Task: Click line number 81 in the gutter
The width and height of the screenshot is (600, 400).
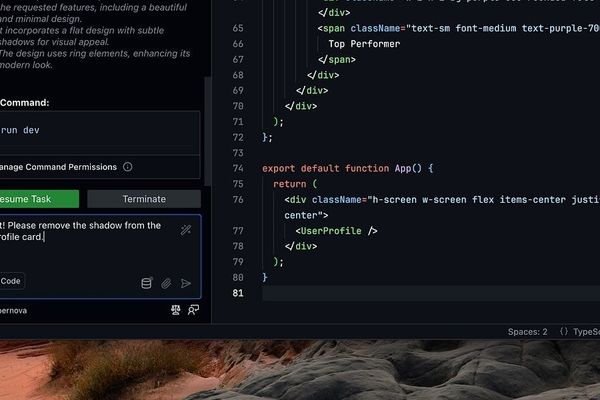Action: point(238,293)
